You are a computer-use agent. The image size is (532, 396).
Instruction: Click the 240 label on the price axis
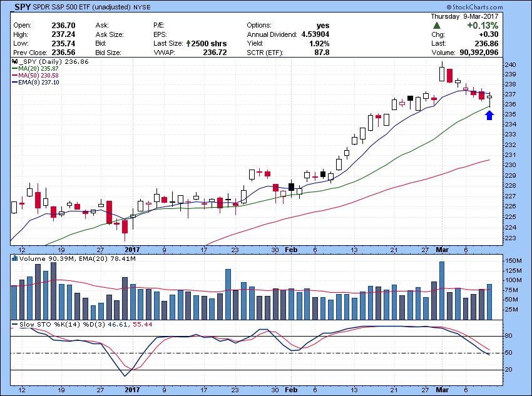(510, 65)
